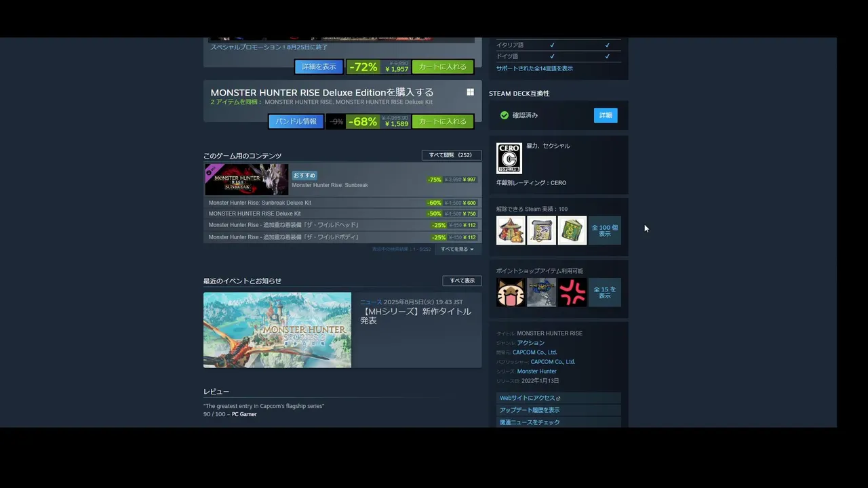Open バンドル情報 for the Deluxe Edition

click(x=296, y=121)
